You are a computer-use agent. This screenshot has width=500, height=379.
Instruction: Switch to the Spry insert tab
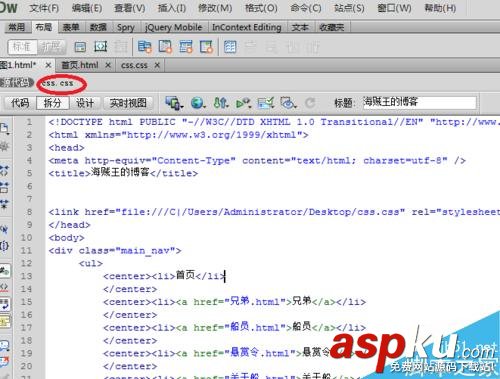click(126, 27)
